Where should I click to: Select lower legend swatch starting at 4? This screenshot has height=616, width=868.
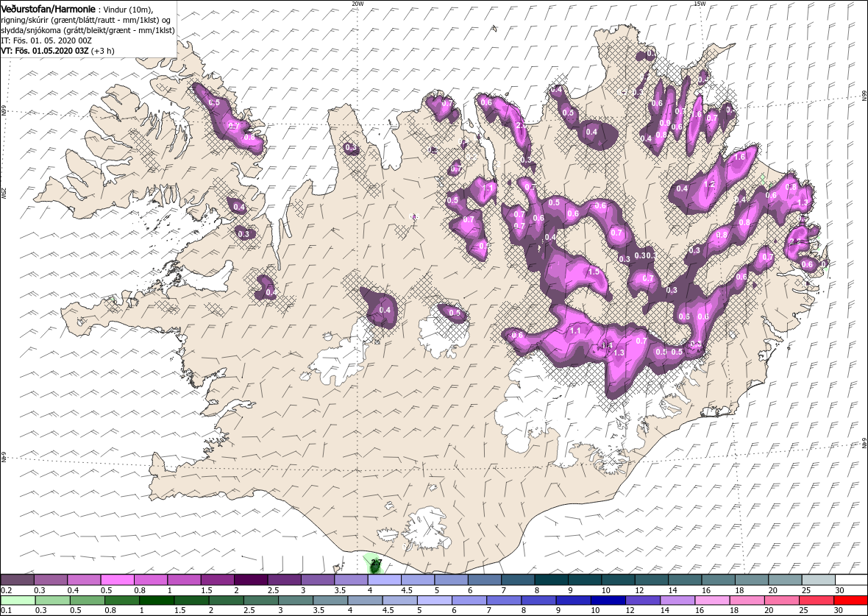tap(365, 601)
